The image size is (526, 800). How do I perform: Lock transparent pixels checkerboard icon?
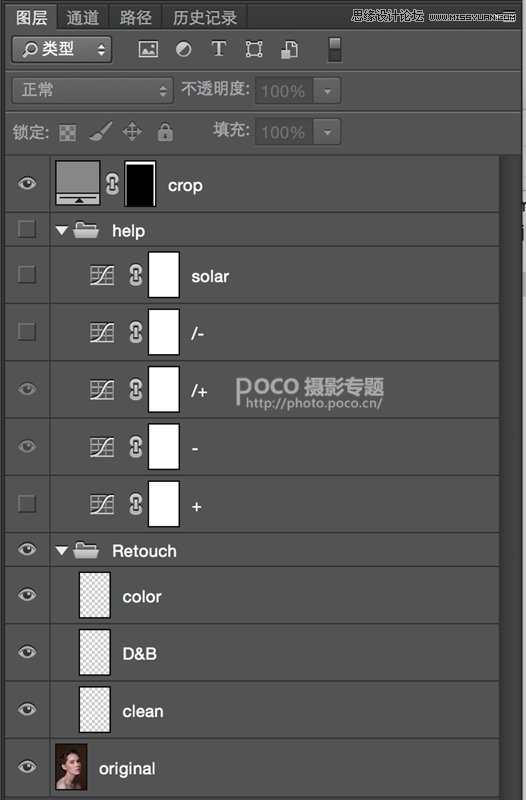coord(67,133)
